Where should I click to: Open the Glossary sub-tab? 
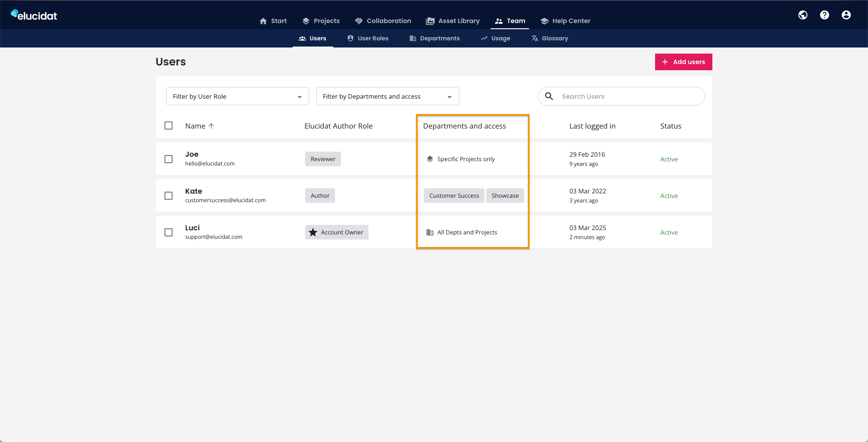(x=550, y=38)
